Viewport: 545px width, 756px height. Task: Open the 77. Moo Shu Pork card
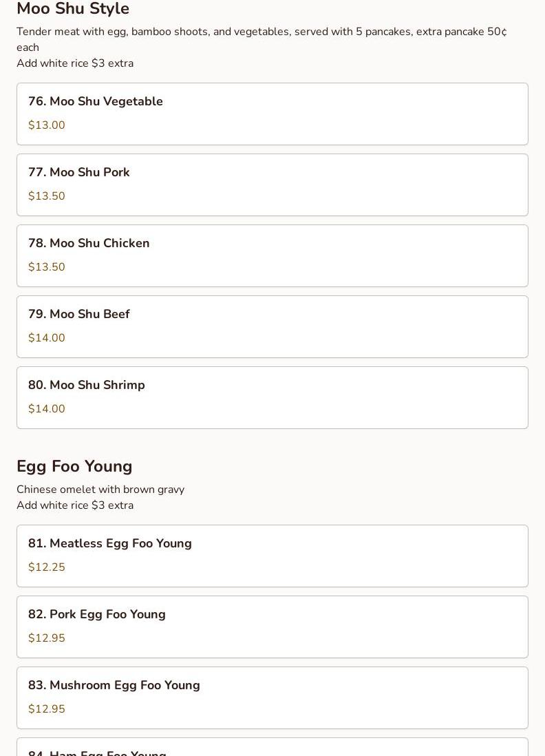click(272, 185)
